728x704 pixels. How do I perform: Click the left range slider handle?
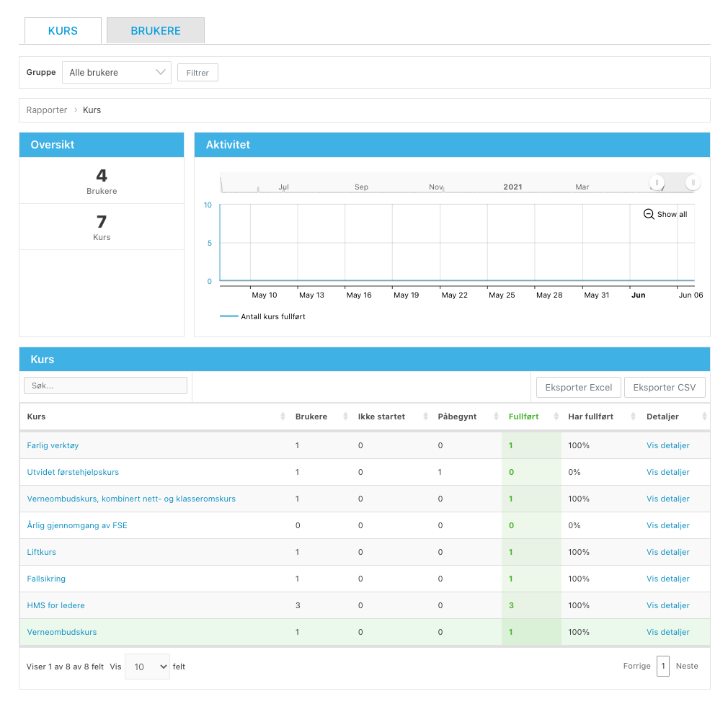(657, 183)
